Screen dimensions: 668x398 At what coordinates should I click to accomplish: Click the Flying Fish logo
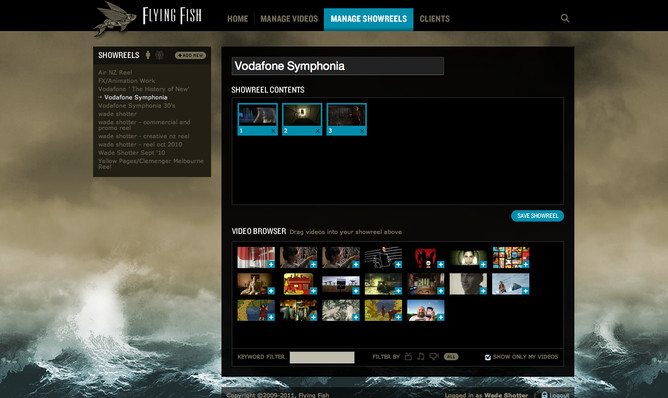(x=148, y=18)
